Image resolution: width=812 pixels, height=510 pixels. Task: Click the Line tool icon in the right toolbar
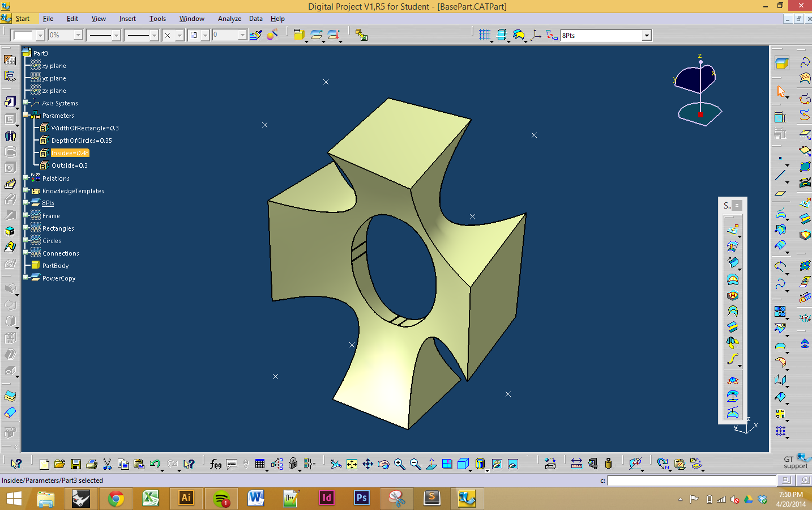(781, 175)
